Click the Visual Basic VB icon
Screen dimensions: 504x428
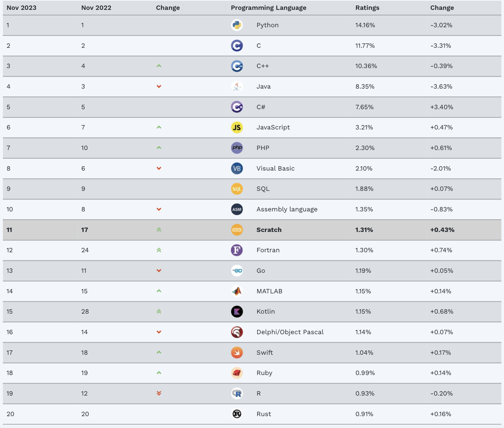237,168
